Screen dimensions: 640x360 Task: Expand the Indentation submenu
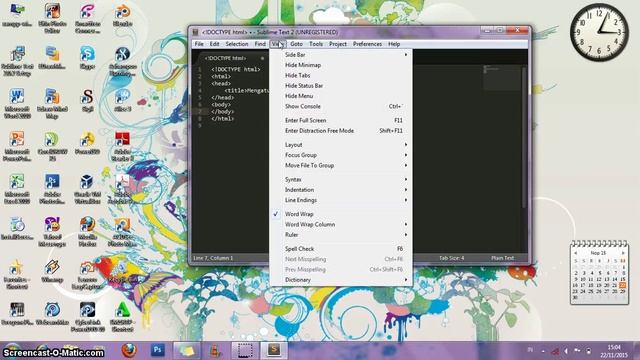coord(340,190)
